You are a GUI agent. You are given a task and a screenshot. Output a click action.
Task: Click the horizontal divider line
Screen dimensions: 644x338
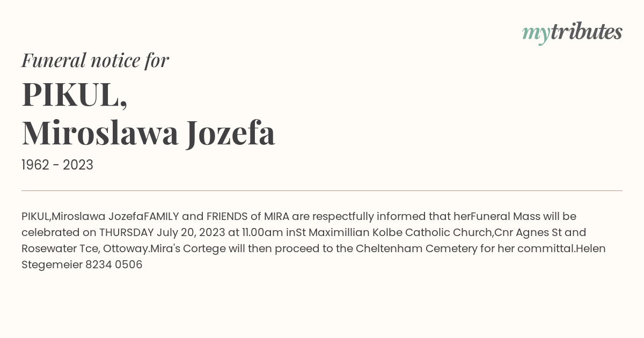click(x=322, y=190)
